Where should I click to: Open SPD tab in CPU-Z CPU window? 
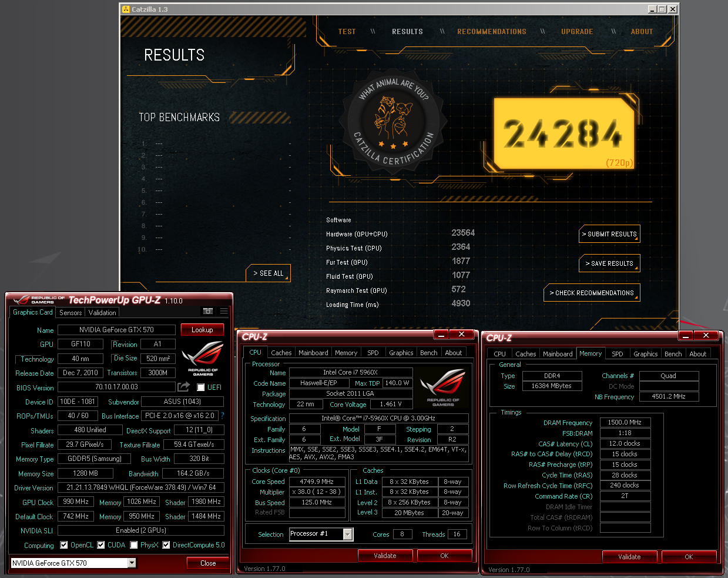[373, 353]
